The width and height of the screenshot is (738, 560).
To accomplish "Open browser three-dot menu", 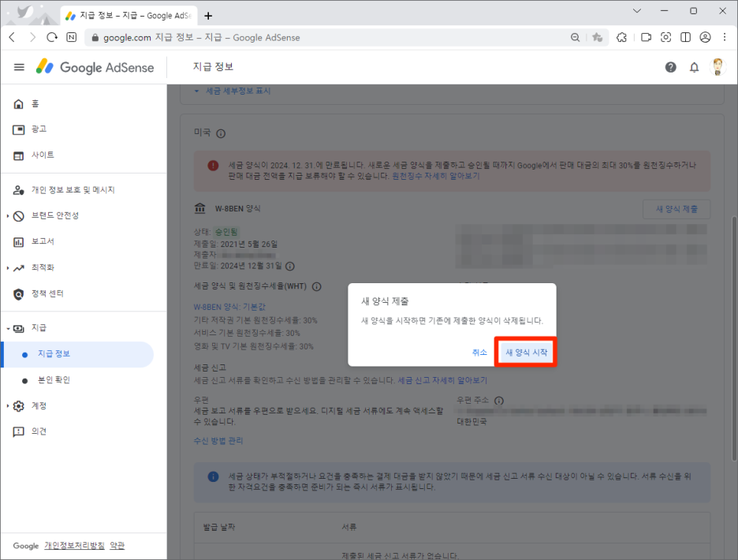I will tap(725, 37).
